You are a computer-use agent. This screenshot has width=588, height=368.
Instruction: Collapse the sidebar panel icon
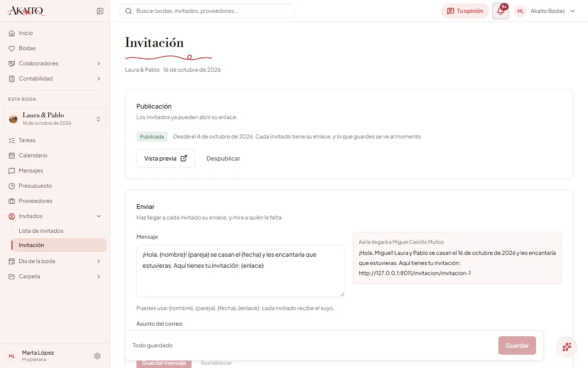[x=100, y=11]
